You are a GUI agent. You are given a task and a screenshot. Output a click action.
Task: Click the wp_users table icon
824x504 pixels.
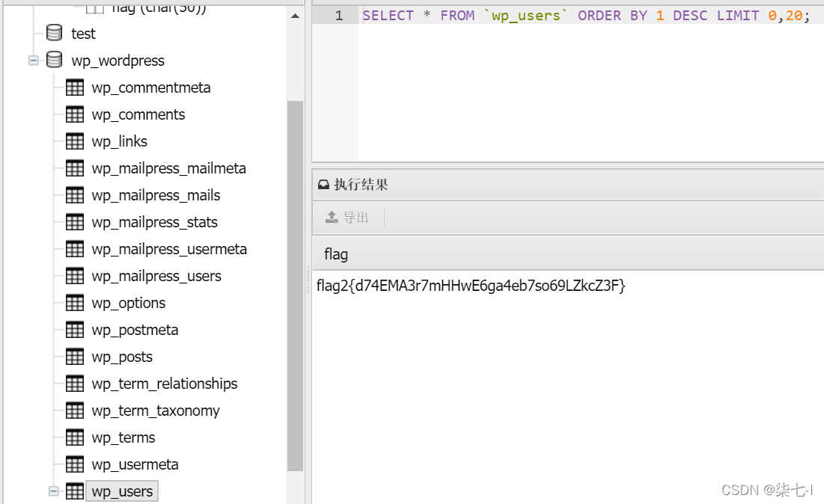pos(75,491)
